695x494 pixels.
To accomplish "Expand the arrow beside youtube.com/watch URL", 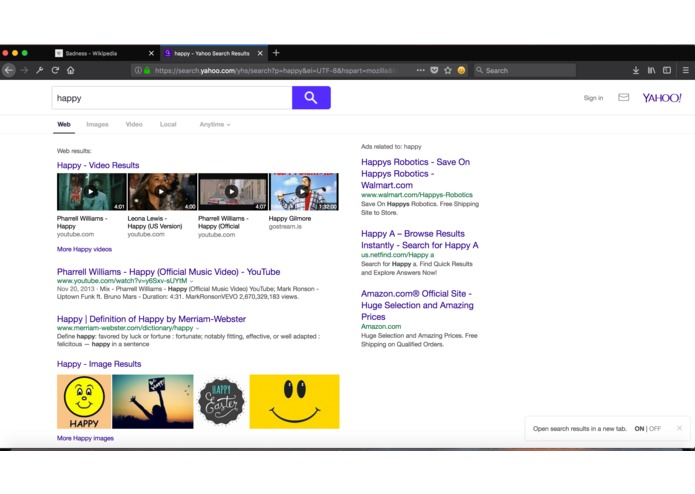I will pos(191,281).
